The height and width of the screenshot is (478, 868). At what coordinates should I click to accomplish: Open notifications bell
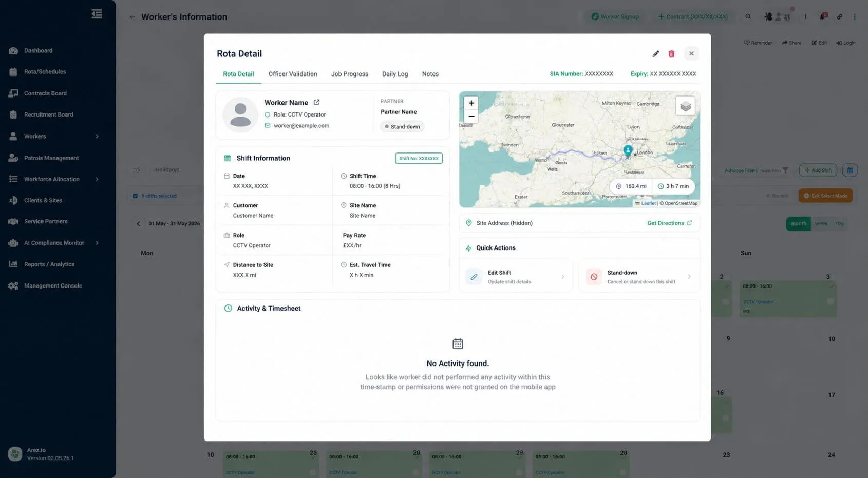822,16
